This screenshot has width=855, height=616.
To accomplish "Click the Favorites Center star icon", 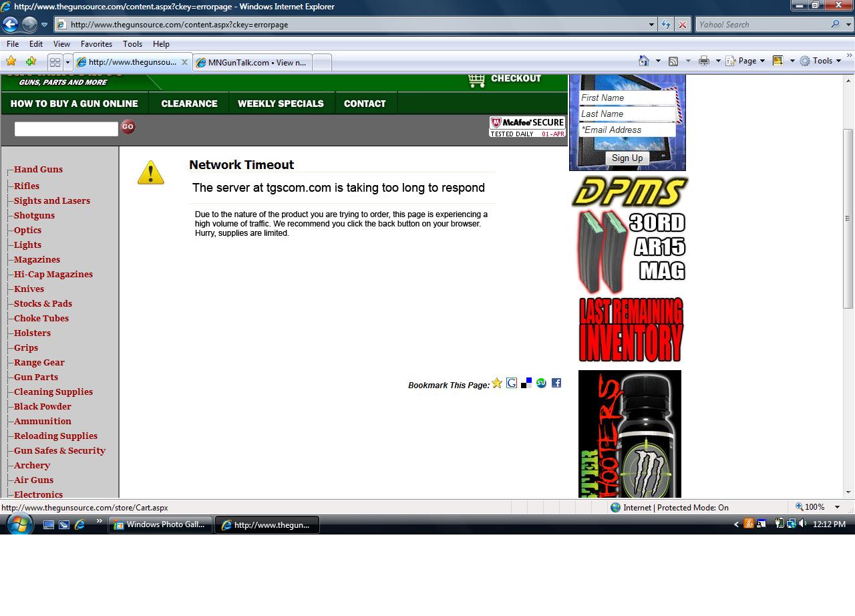I will click(11, 61).
